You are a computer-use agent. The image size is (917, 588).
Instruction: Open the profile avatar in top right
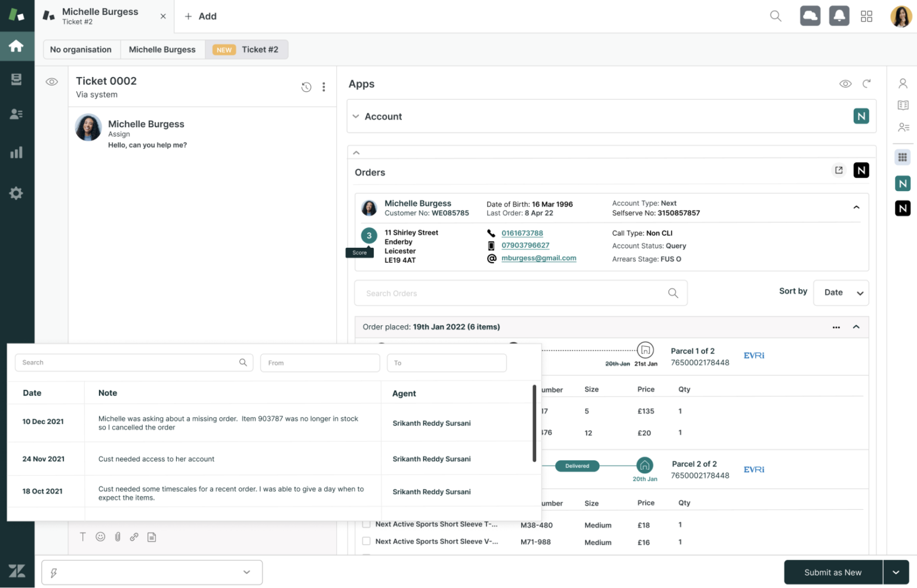click(900, 16)
